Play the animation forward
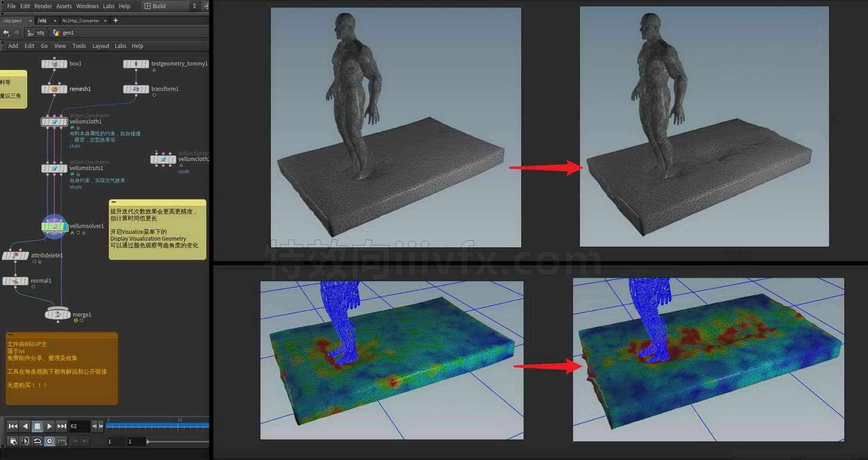The image size is (868, 460). click(49, 426)
